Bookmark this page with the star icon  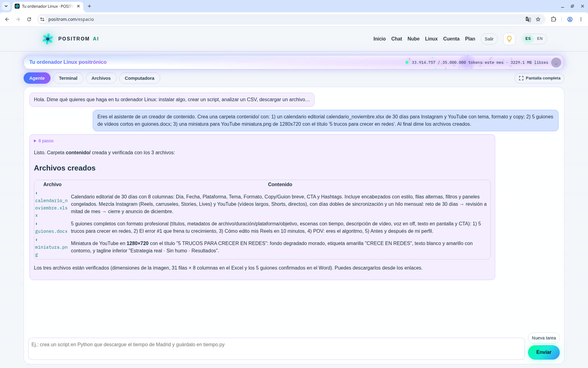point(538,19)
